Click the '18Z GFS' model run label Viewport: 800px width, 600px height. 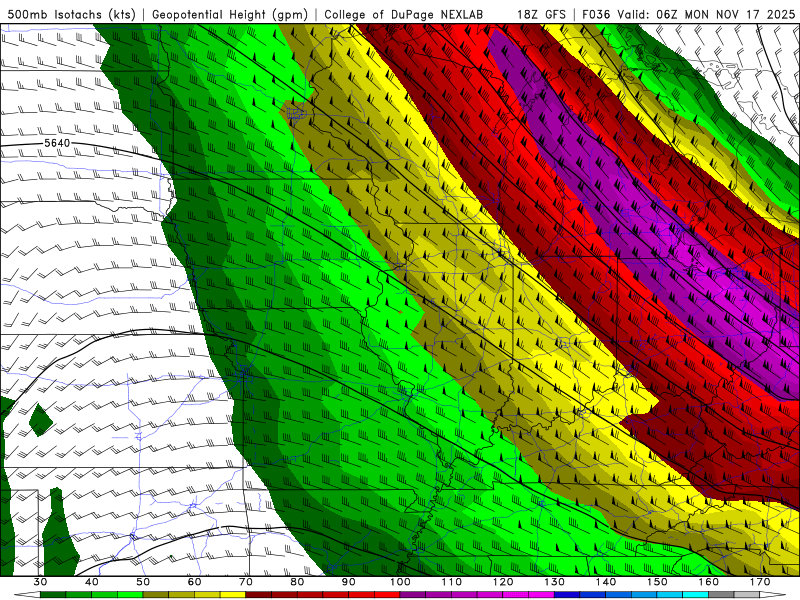[541, 14]
